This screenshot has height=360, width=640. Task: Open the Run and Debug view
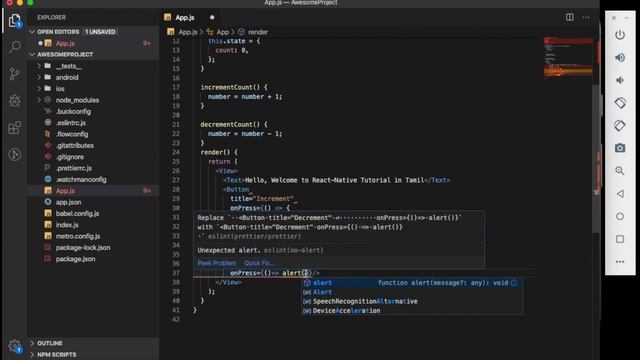tap(15, 100)
